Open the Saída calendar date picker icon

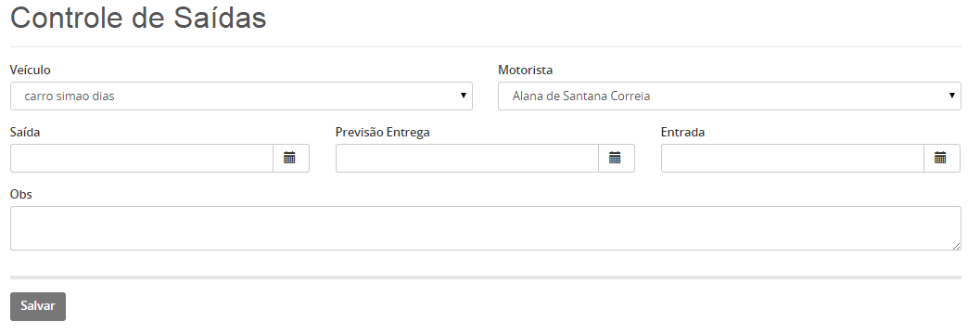290,158
